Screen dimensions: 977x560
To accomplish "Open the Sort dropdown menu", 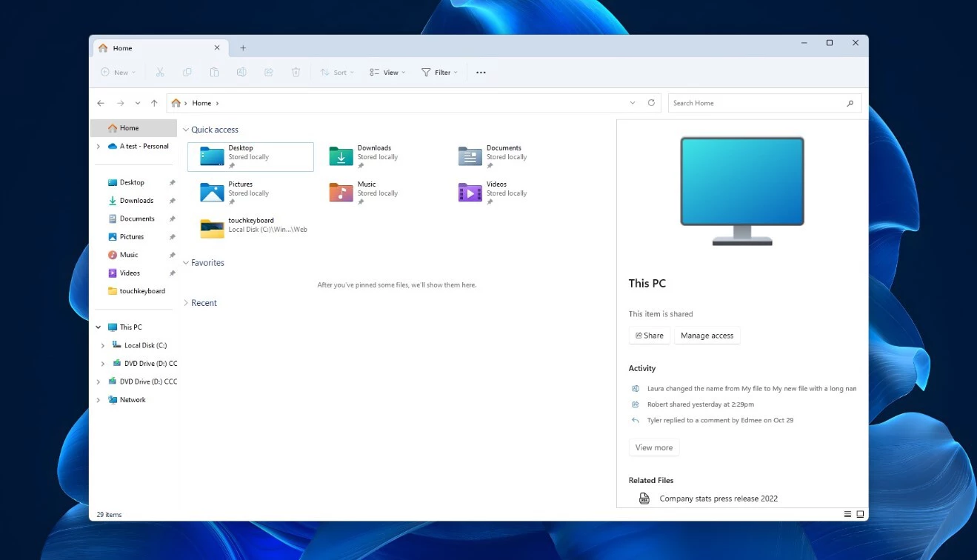I will [336, 73].
